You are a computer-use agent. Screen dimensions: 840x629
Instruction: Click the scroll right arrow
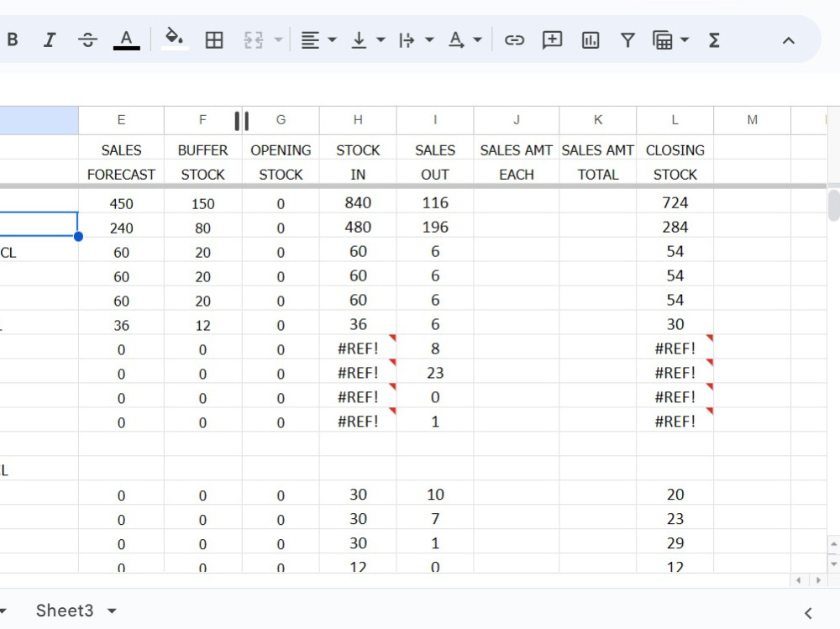[x=818, y=580]
